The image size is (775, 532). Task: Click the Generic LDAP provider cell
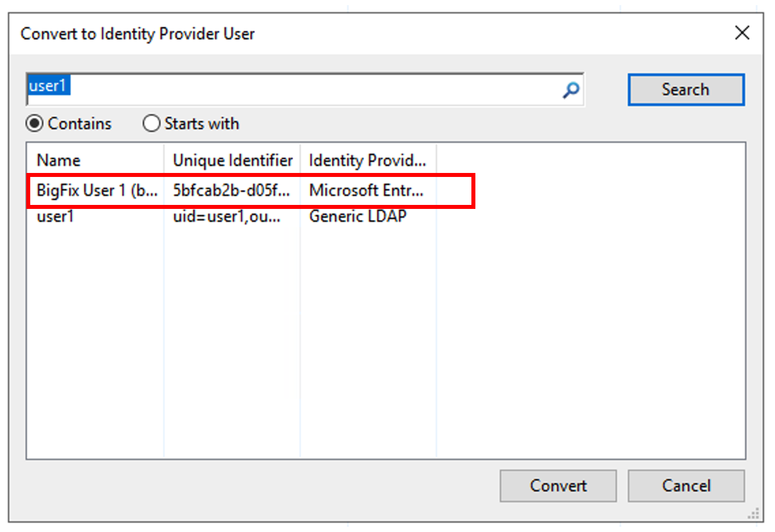coord(358,217)
